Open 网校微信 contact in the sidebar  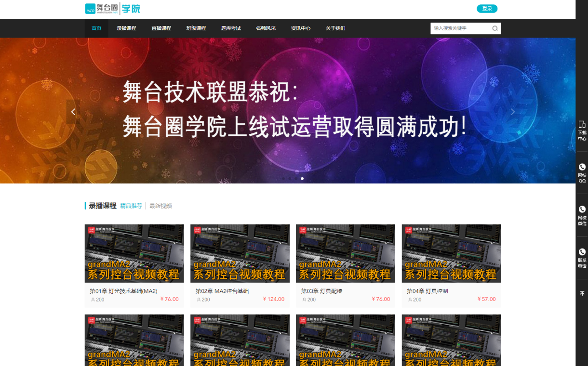pyautogui.click(x=582, y=215)
